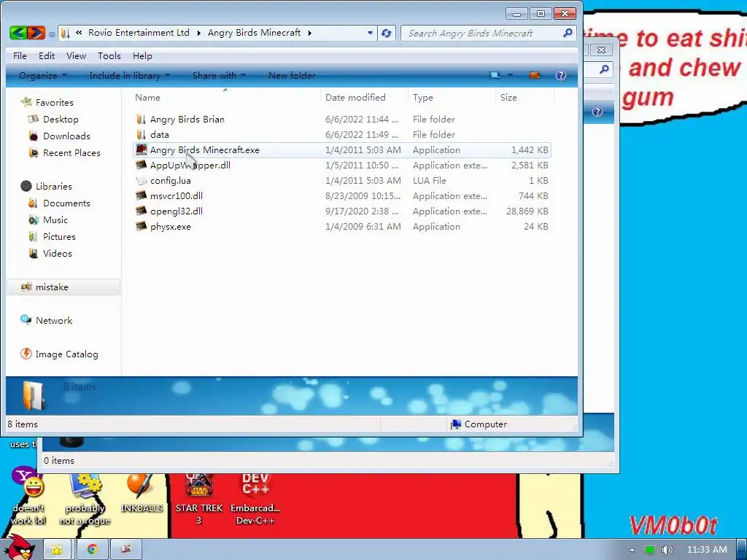This screenshot has width=747, height=560.
Task: Click the green Back arrow button
Action: (18, 33)
